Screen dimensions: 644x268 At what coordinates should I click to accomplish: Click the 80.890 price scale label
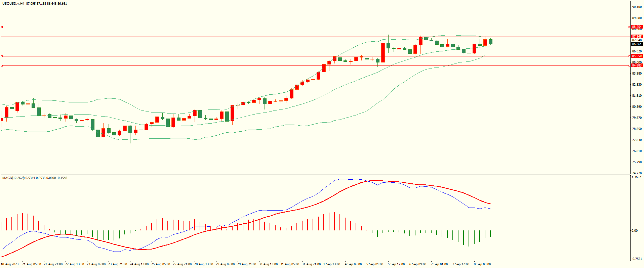[x=637, y=107]
